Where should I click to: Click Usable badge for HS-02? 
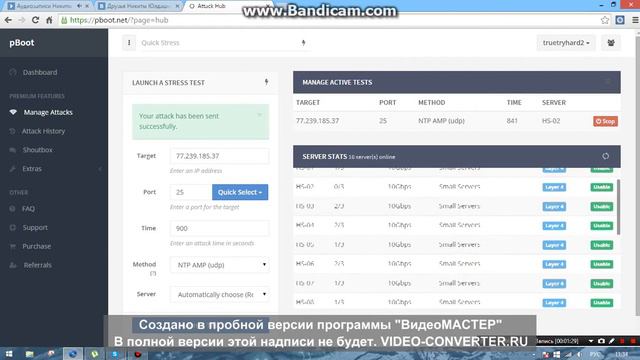click(602, 187)
